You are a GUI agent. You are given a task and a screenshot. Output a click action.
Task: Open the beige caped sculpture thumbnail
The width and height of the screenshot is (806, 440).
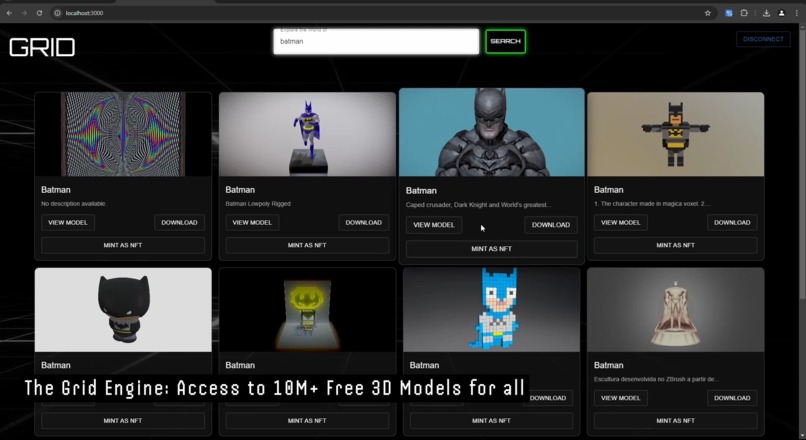click(675, 309)
